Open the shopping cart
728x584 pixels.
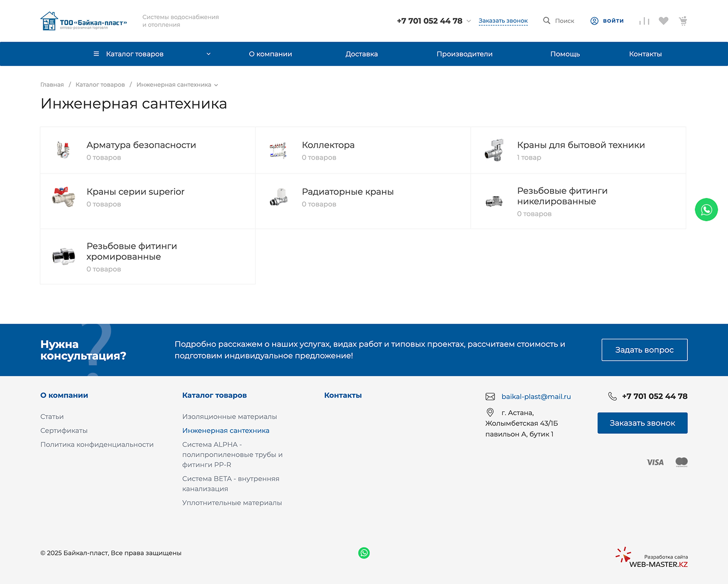[683, 21]
